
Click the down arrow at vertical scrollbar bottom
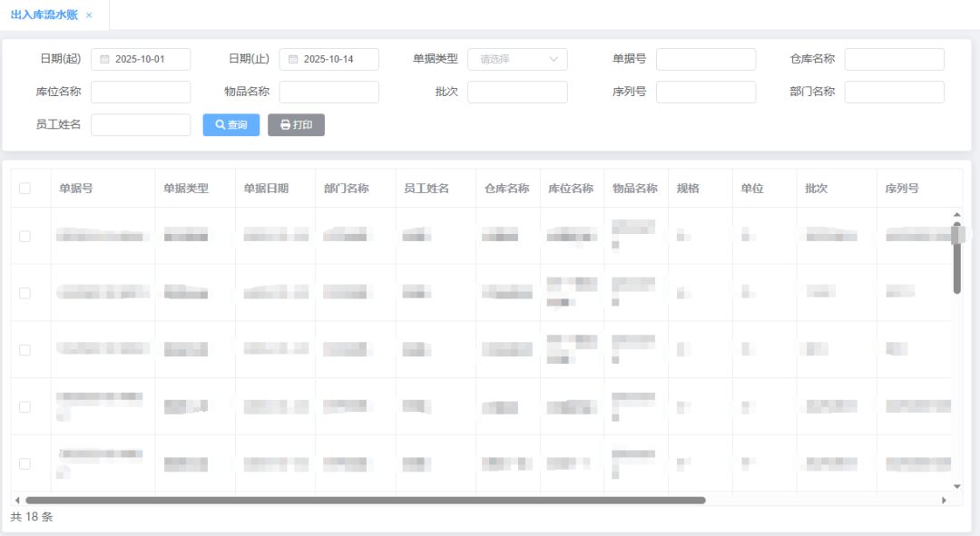[x=957, y=486]
